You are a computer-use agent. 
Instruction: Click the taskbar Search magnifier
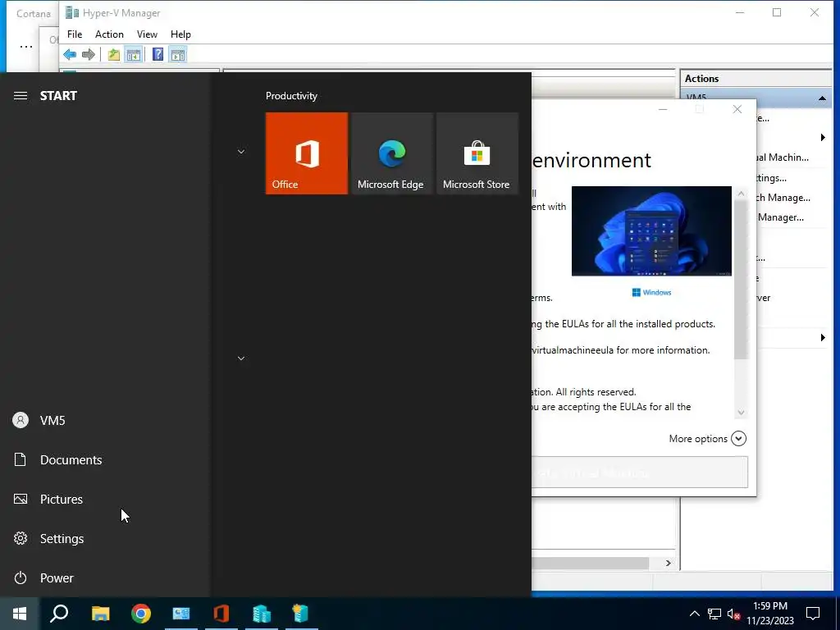[59, 614]
